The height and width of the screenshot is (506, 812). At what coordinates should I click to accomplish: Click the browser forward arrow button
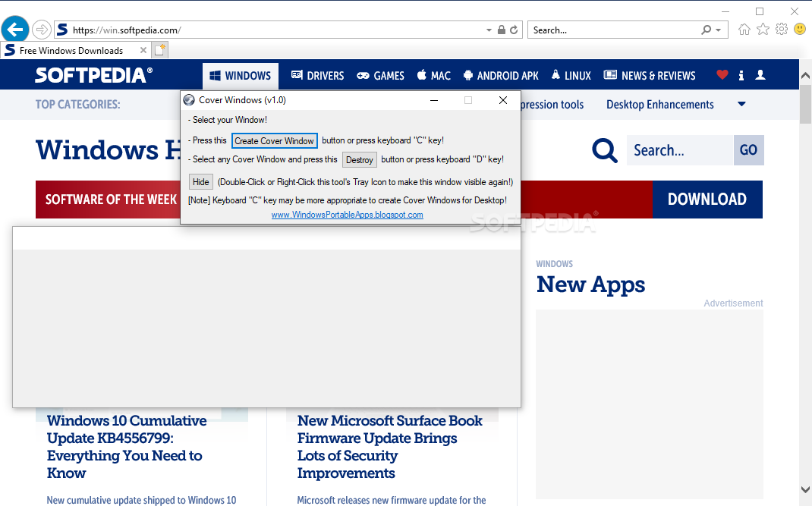pyautogui.click(x=42, y=30)
